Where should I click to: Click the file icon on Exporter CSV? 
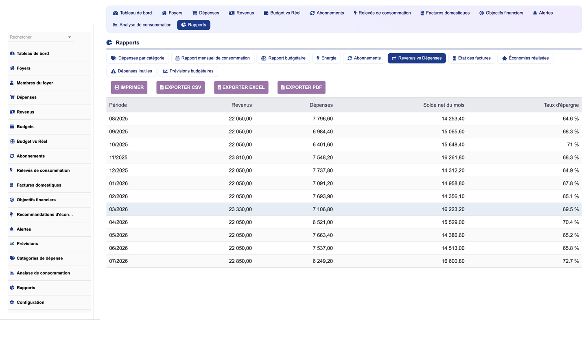(162, 87)
